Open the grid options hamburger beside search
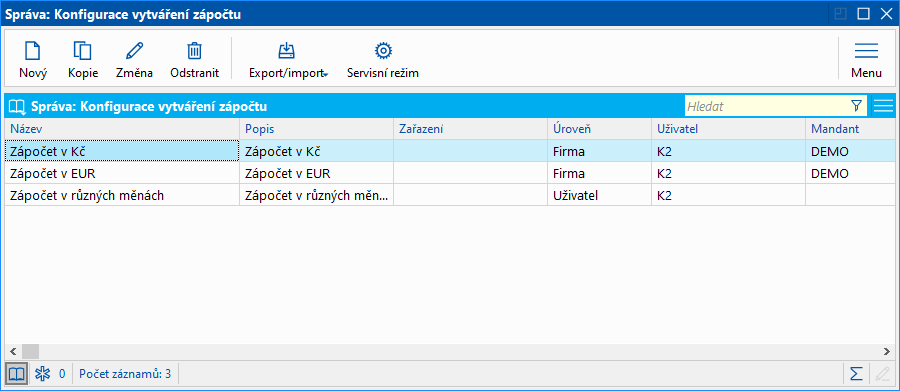 point(883,106)
